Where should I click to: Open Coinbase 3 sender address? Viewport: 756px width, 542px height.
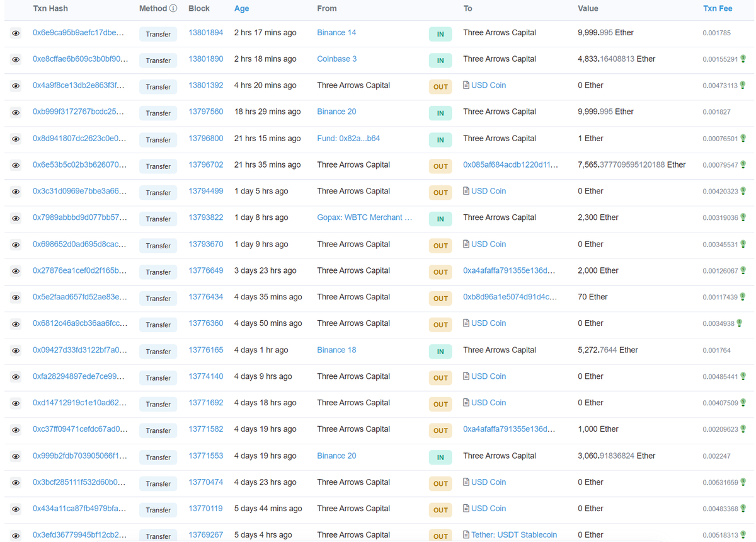pyautogui.click(x=336, y=59)
